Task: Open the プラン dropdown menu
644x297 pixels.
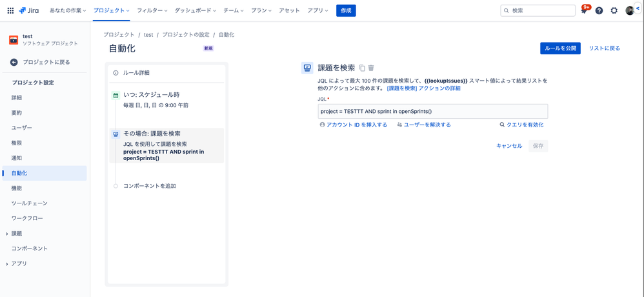Action: coord(261,11)
